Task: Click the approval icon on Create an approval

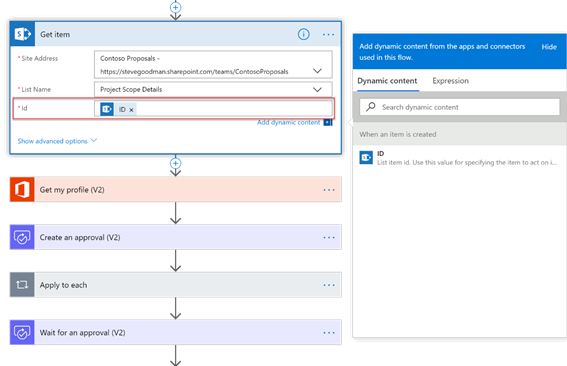Action: coord(22,237)
